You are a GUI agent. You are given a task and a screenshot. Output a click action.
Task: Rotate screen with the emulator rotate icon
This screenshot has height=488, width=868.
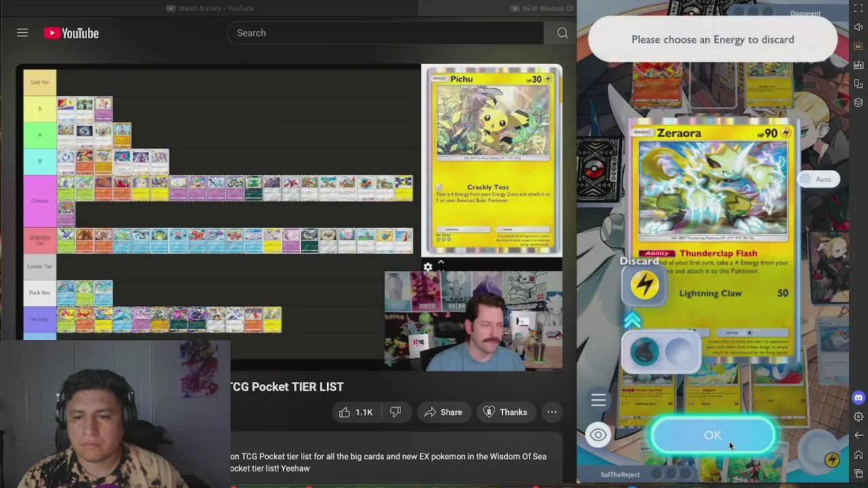(859, 84)
